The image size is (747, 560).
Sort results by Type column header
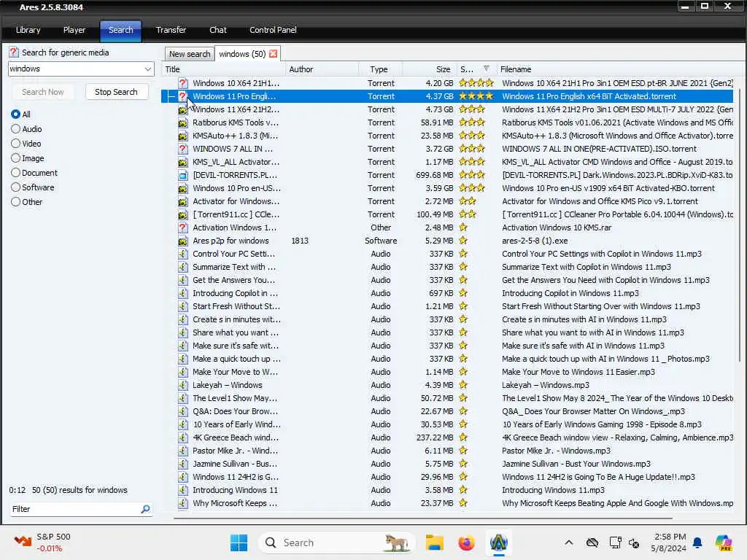(x=379, y=69)
